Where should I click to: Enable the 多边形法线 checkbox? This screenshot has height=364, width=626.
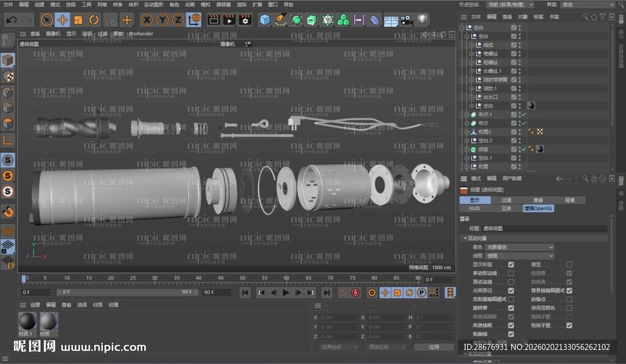point(511,273)
